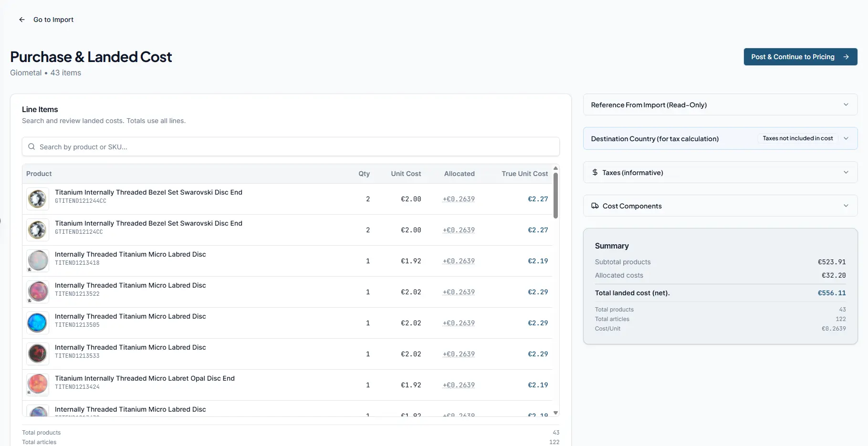This screenshot has width=868, height=446.
Task: Click Total landed cost value €556.11
Action: (x=832, y=293)
